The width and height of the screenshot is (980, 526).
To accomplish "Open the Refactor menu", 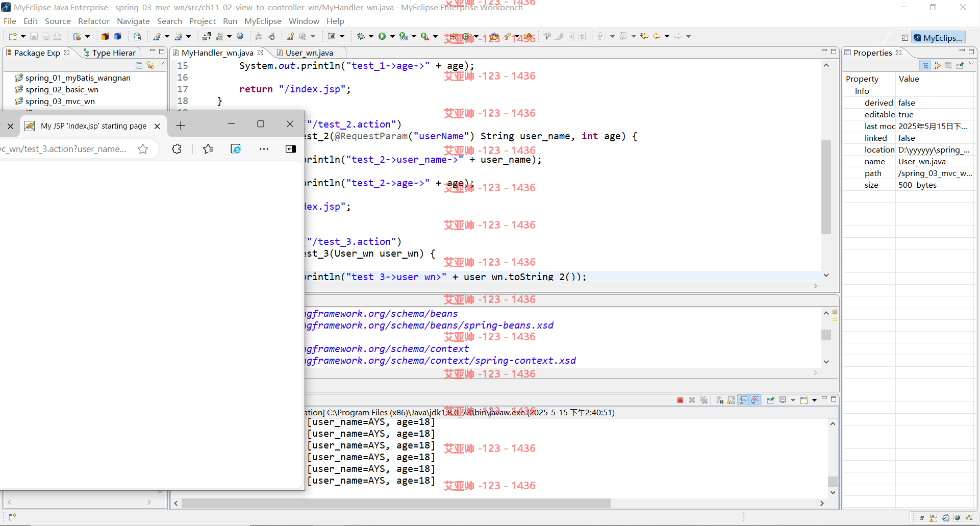I will click(x=94, y=21).
